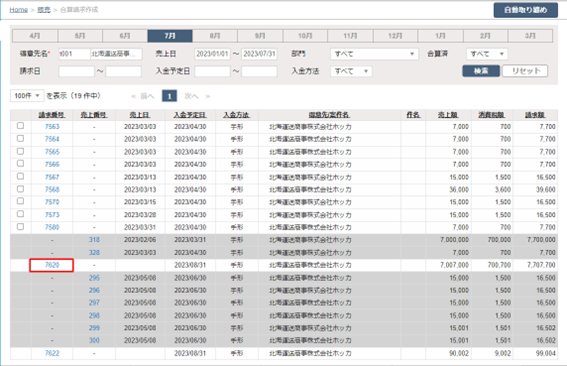Open sales number 295
The image size is (567, 366).
click(94, 278)
